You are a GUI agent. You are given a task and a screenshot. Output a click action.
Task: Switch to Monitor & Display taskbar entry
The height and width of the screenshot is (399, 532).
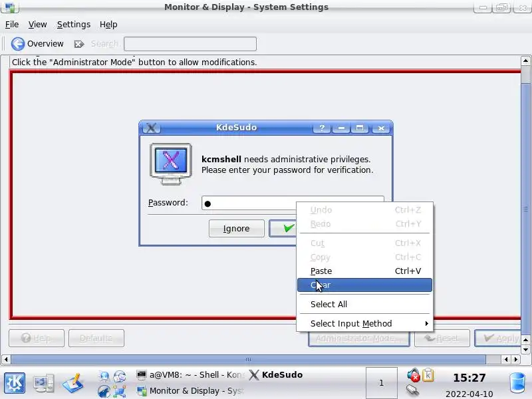pyautogui.click(x=190, y=391)
